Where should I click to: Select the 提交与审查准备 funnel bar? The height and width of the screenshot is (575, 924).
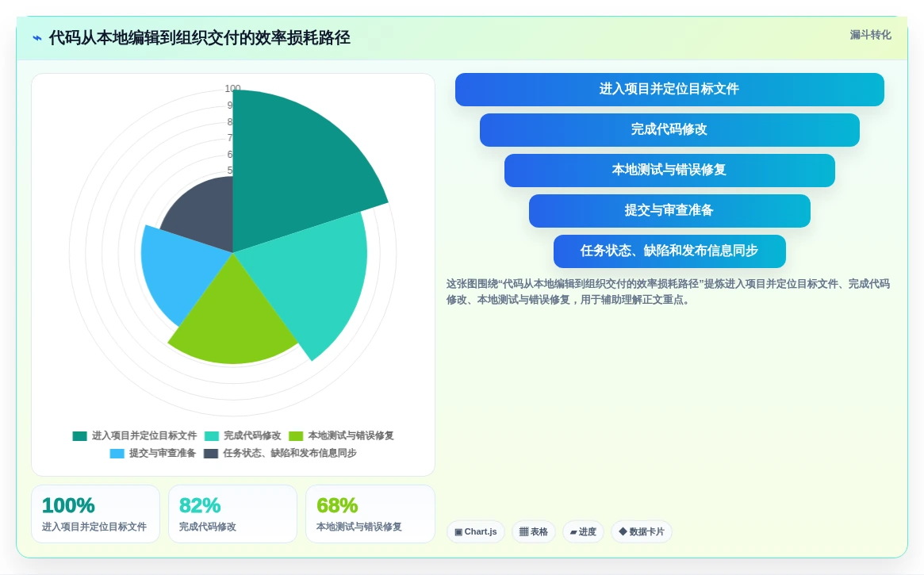[669, 211]
